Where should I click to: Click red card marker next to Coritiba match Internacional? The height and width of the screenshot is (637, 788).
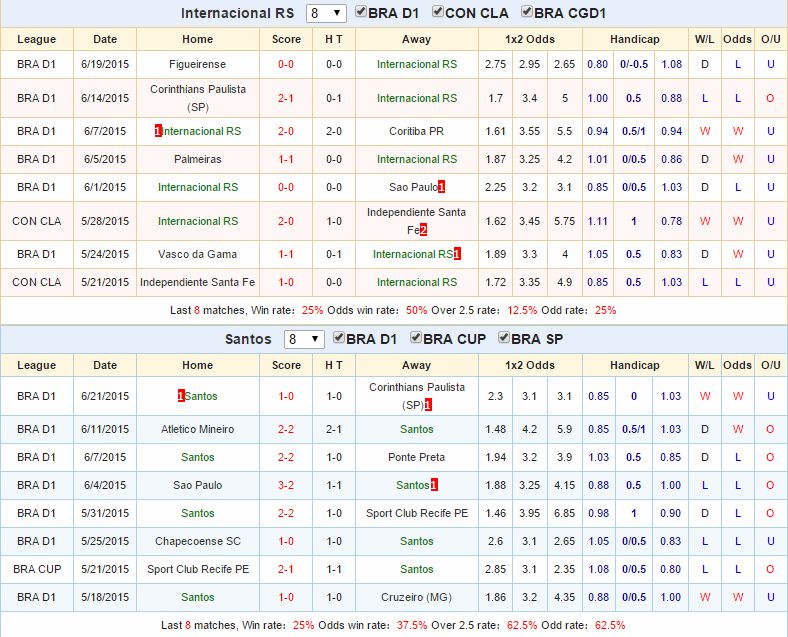coord(158,131)
